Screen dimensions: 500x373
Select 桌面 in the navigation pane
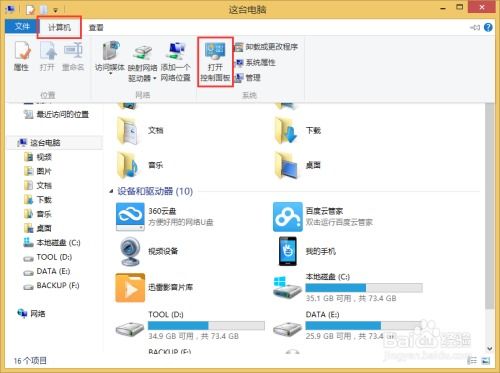coord(38,228)
